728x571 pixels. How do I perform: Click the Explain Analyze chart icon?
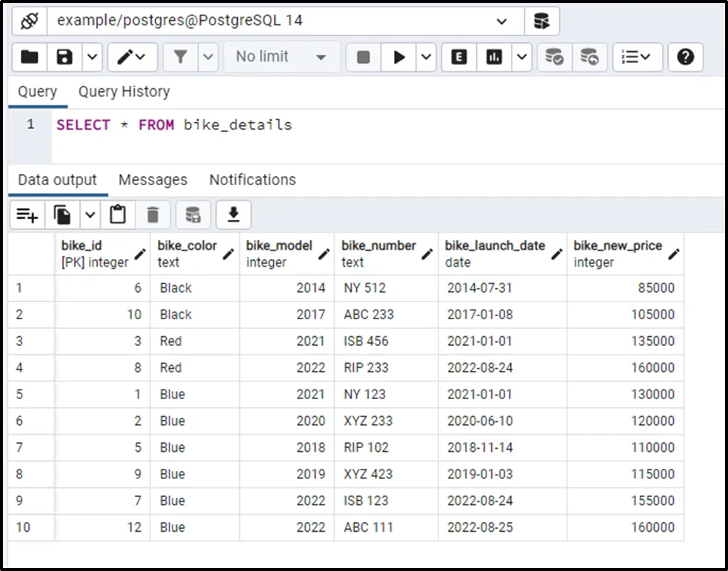coord(494,57)
